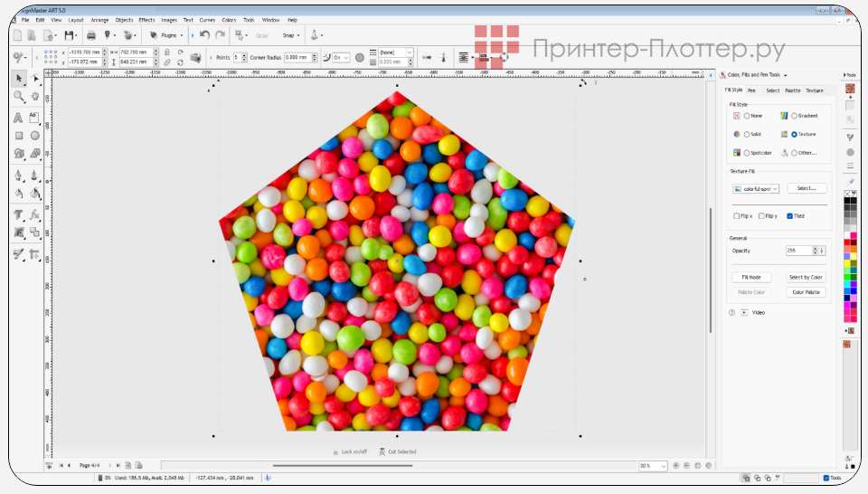Screen dimensions: 868x494
Task: Pick the rectangle shape tool
Action: [x=18, y=136]
